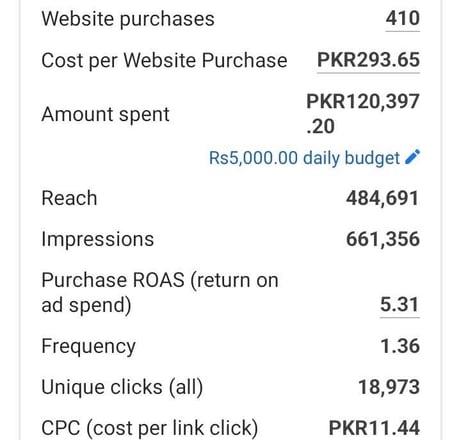Select the Unique clicks (all) value 18,973
461x440 pixels.
pyautogui.click(x=389, y=387)
